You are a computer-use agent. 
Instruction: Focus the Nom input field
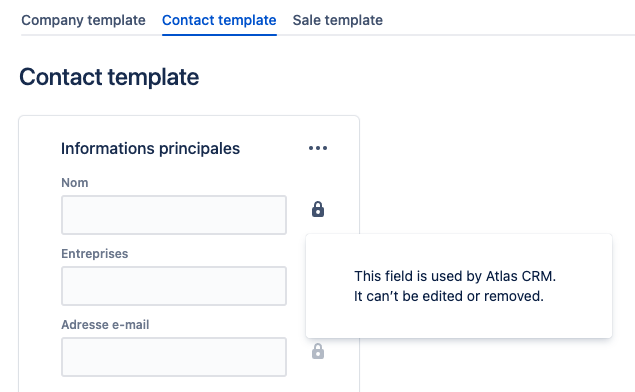(x=174, y=215)
